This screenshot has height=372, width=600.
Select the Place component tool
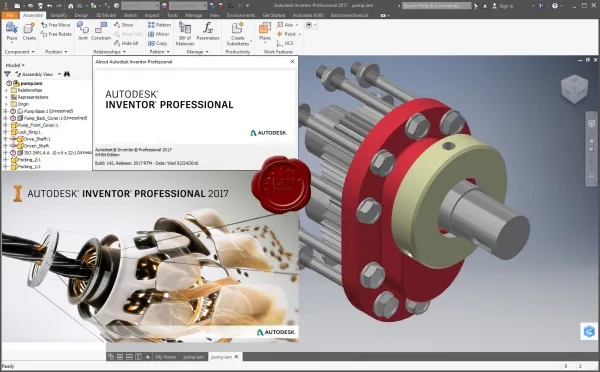tap(12, 31)
